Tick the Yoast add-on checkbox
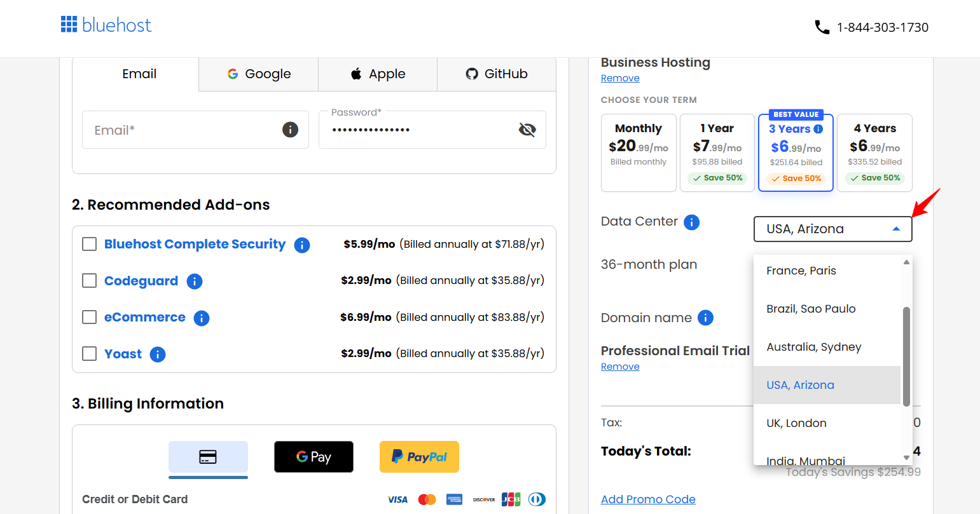 [x=90, y=353]
